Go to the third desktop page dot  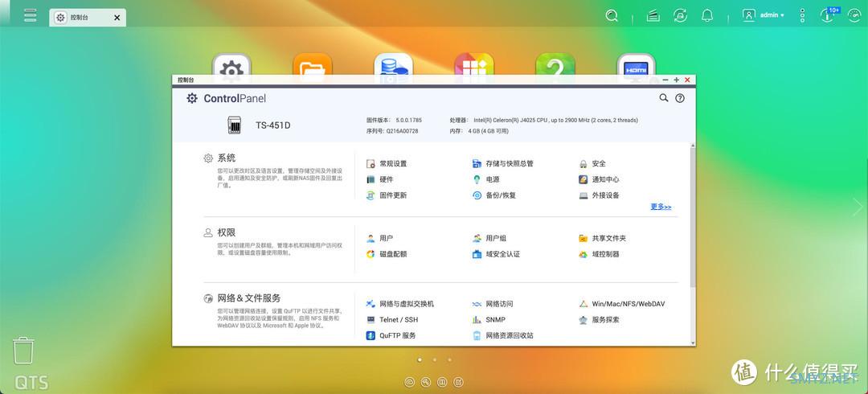pos(449,359)
